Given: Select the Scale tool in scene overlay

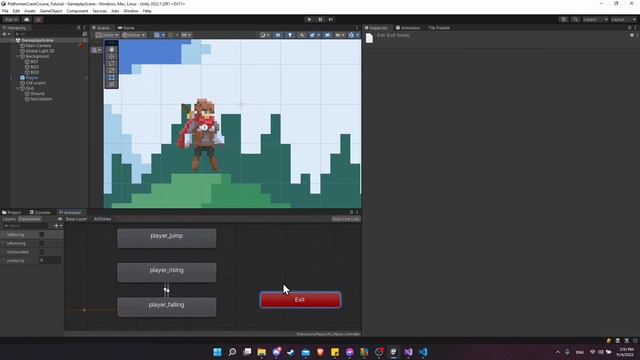Looking at the screenshot, I should [x=111, y=70].
